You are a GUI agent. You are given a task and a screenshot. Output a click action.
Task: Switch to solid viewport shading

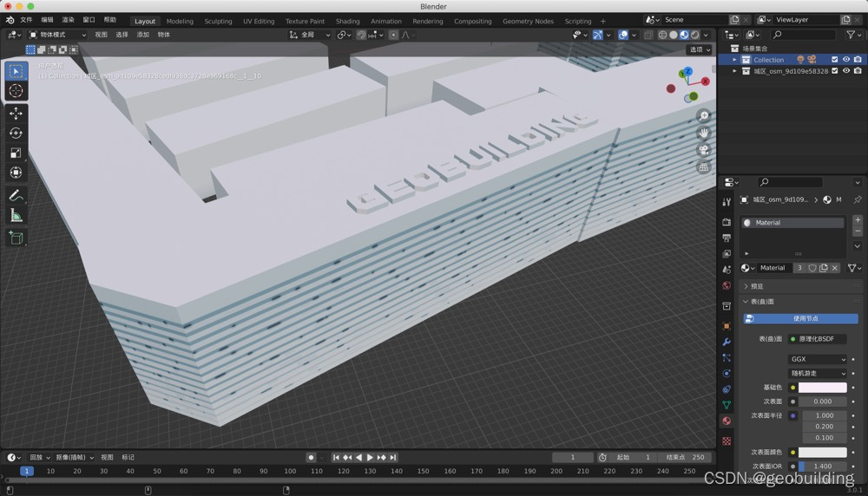pyautogui.click(x=674, y=35)
